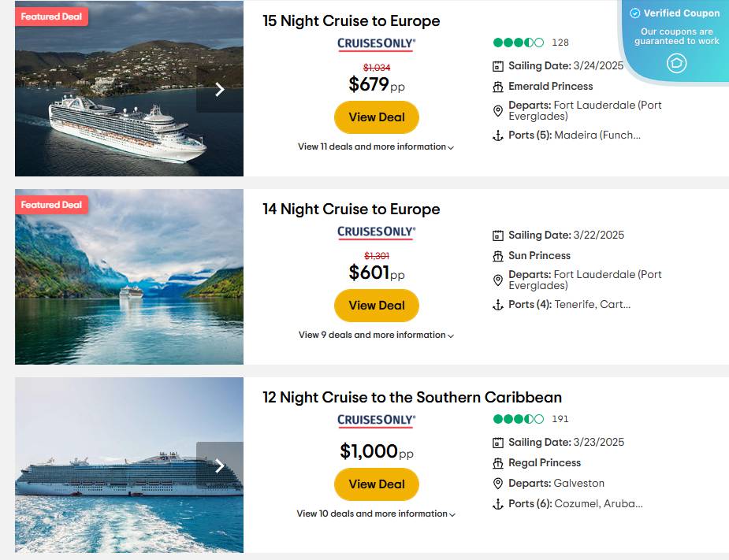729x560 pixels.
Task: Expand View 11 deals and more information
Action: coord(376,146)
